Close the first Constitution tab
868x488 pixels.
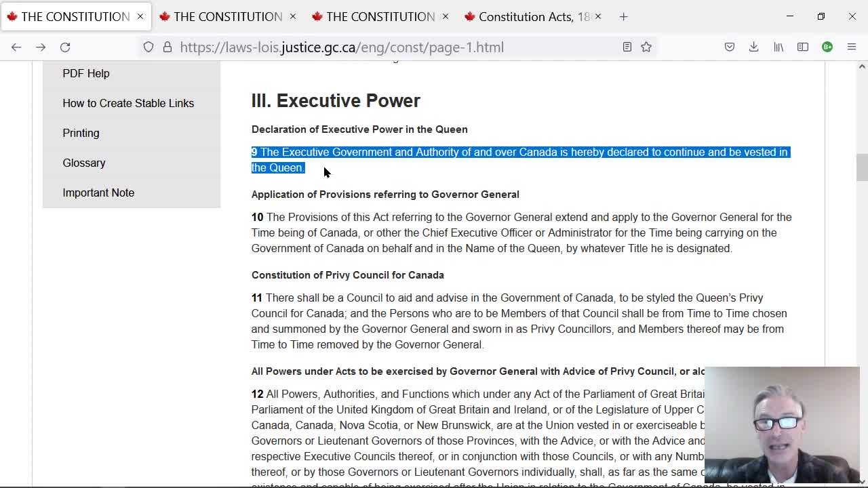(x=140, y=16)
